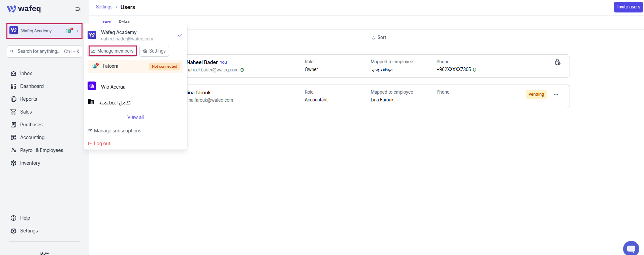The width and height of the screenshot is (644, 255).
Task: Click naheel.bader@wafeq.com in the user row
Action: pos(213,70)
